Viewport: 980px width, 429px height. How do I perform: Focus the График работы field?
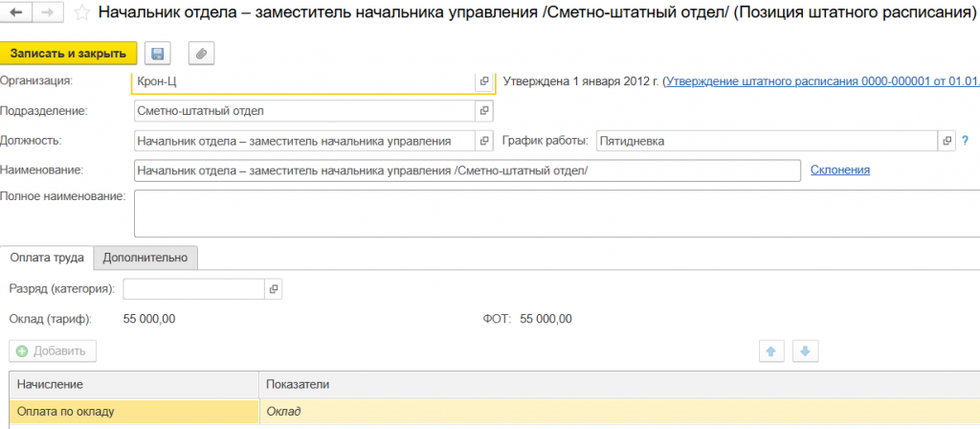click(768, 141)
